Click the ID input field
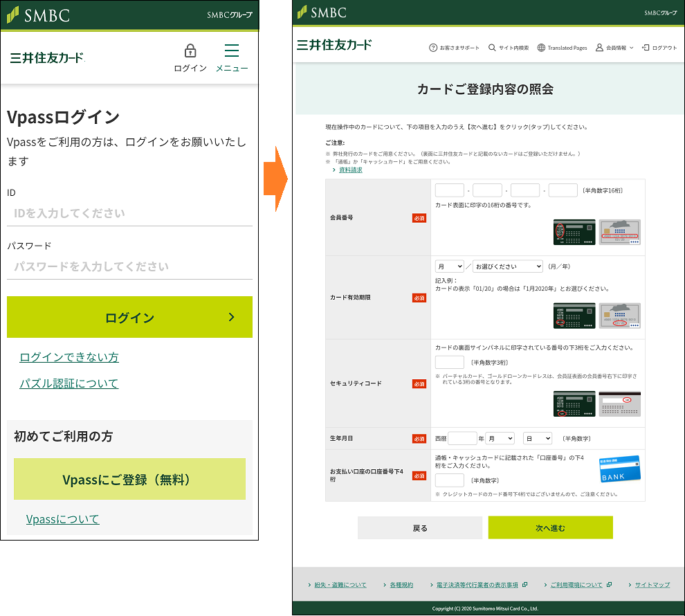 pyautogui.click(x=129, y=213)
